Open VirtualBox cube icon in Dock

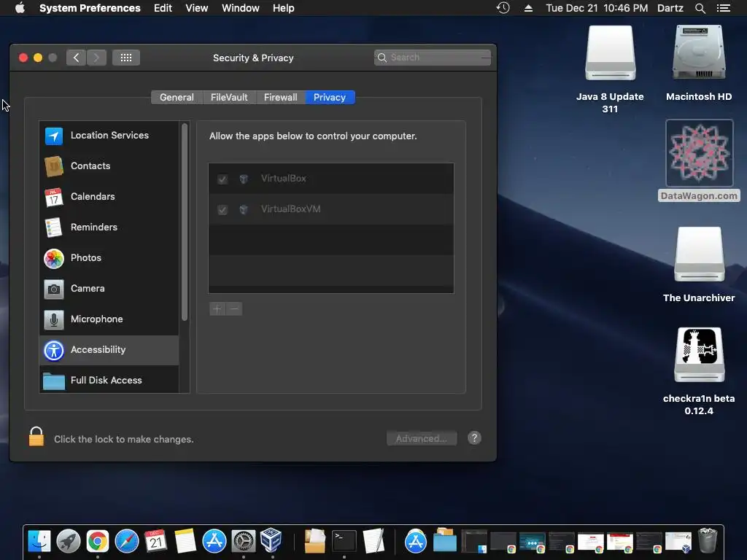[x=271, y=540]
